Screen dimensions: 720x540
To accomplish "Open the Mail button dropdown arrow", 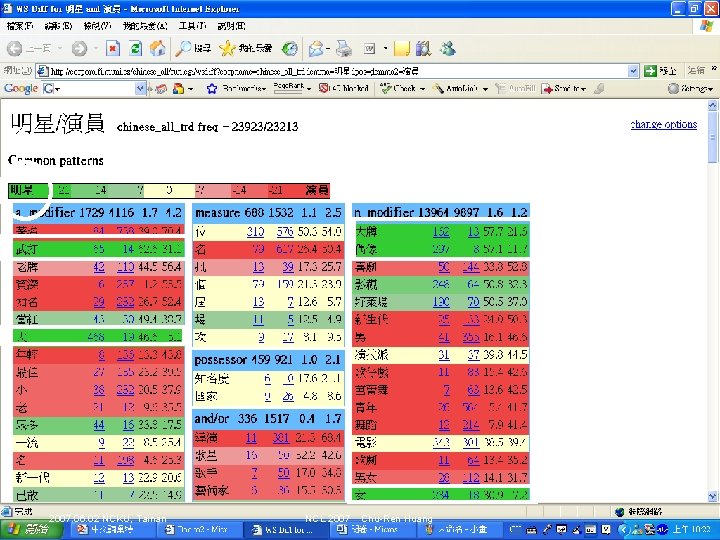I will pyautogui.click(x=328, y=48).
